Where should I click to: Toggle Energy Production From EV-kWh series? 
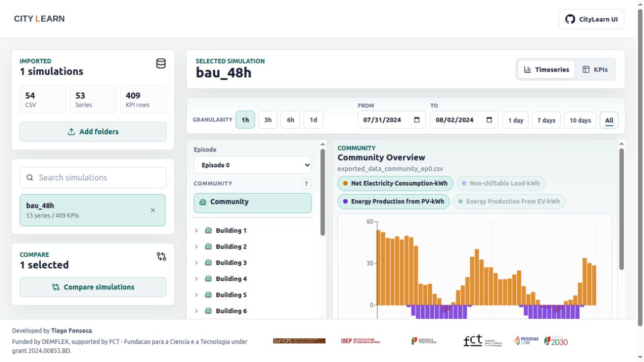pos(509,201)
